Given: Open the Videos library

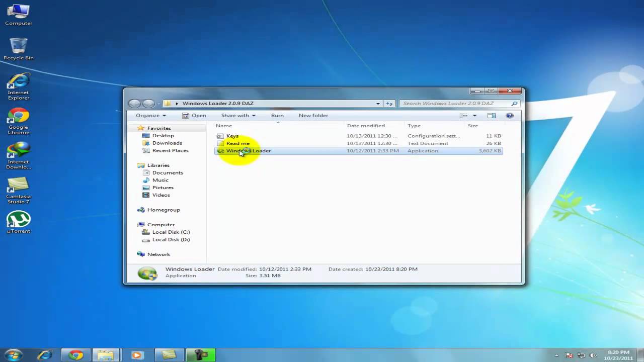Looking at the screenshot, I should coord(161,195).
